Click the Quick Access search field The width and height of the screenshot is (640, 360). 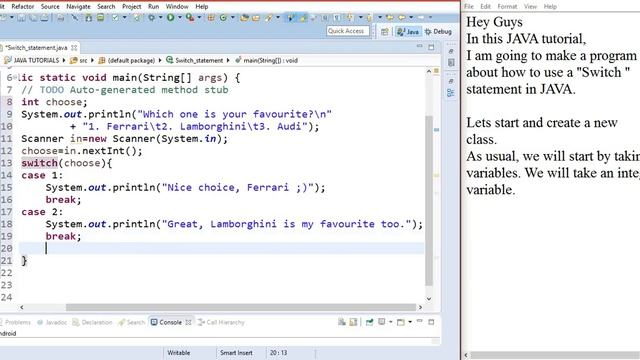[x=348, y=31]
